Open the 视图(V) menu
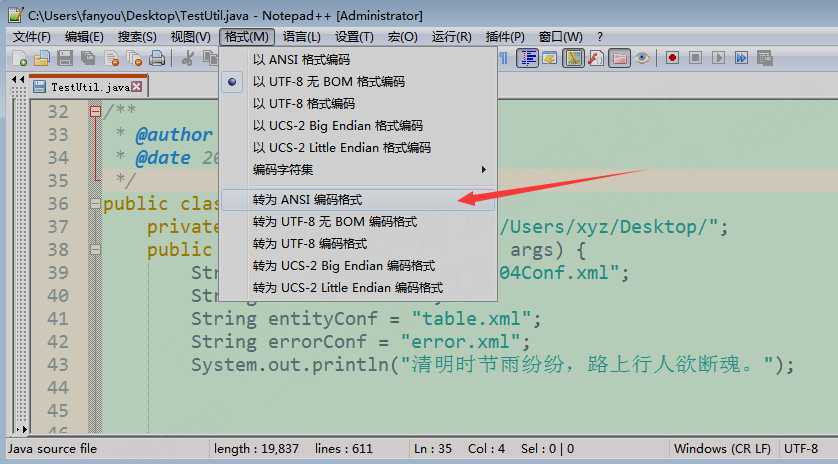 coord(191,37)
